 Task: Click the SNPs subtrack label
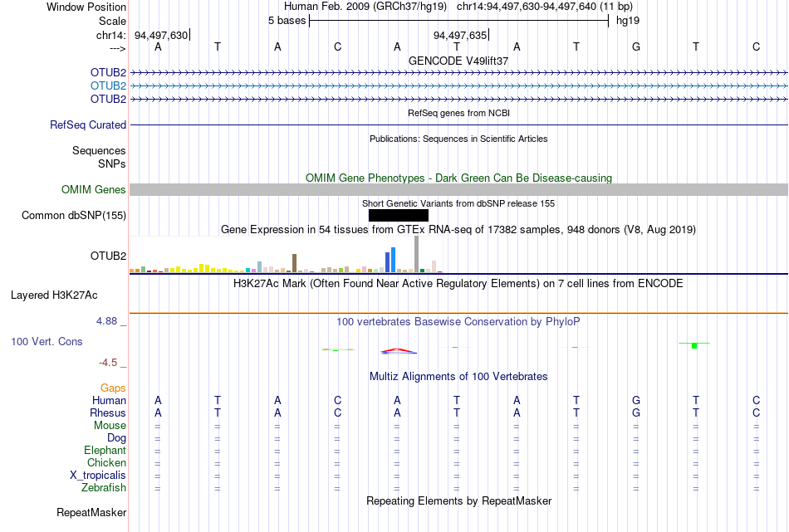point(112,164)
